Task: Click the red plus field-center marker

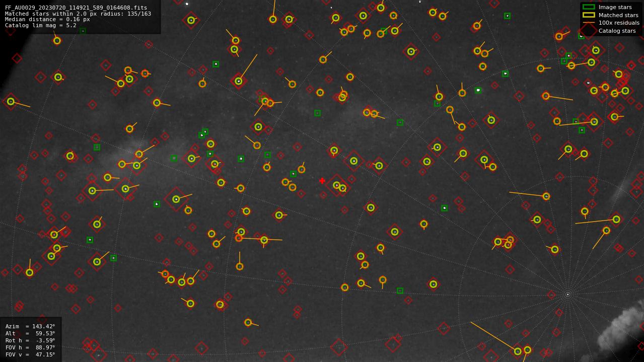Action: pos(322,181)
